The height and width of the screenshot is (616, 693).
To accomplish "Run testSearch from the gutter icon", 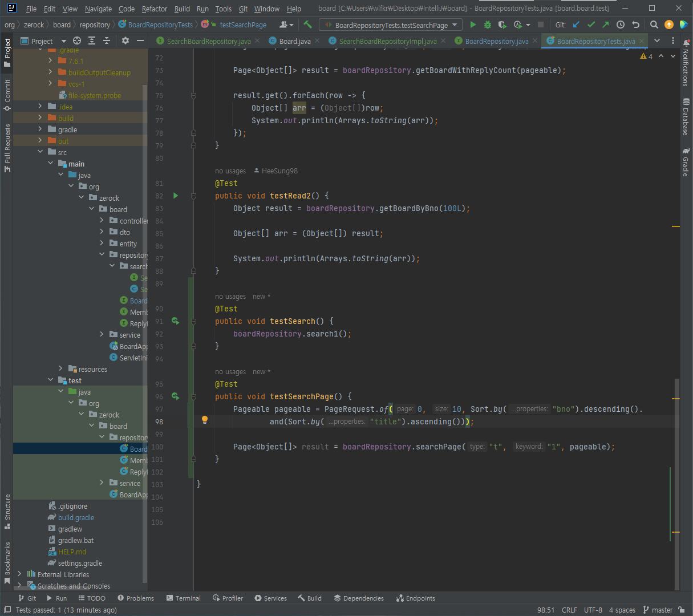I will 176,321.
